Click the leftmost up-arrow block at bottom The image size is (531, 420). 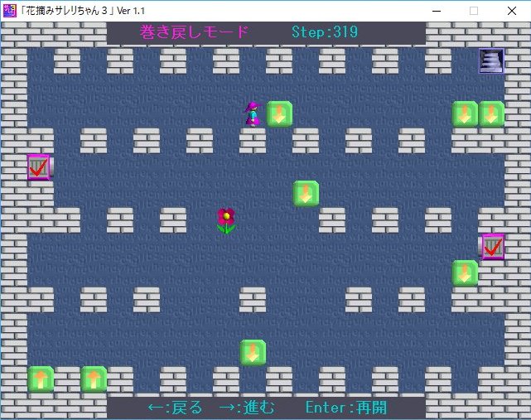pos(41,379)
